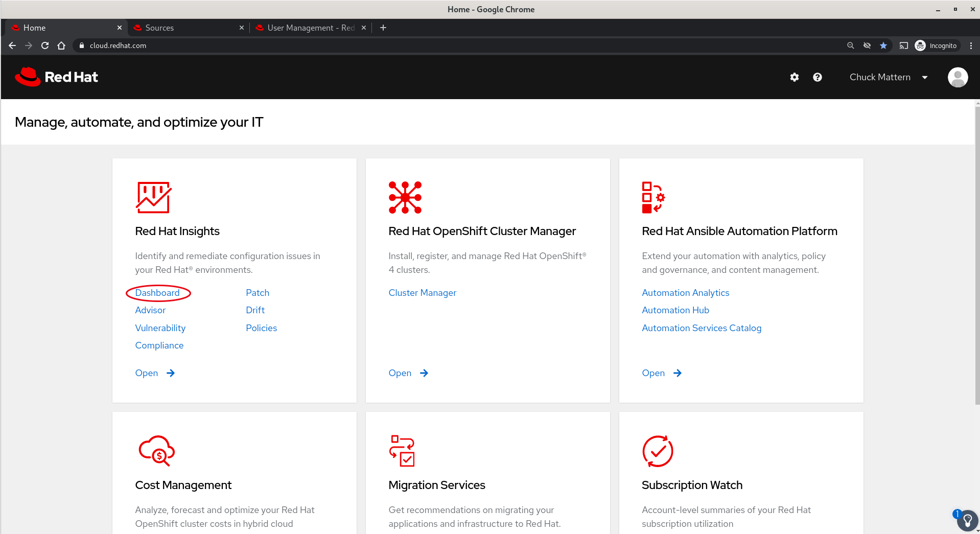This screenshot has height=534, width=980.
Task: Expand the Chuck Mattern user dropdown
Action: (x=889, y=77)
